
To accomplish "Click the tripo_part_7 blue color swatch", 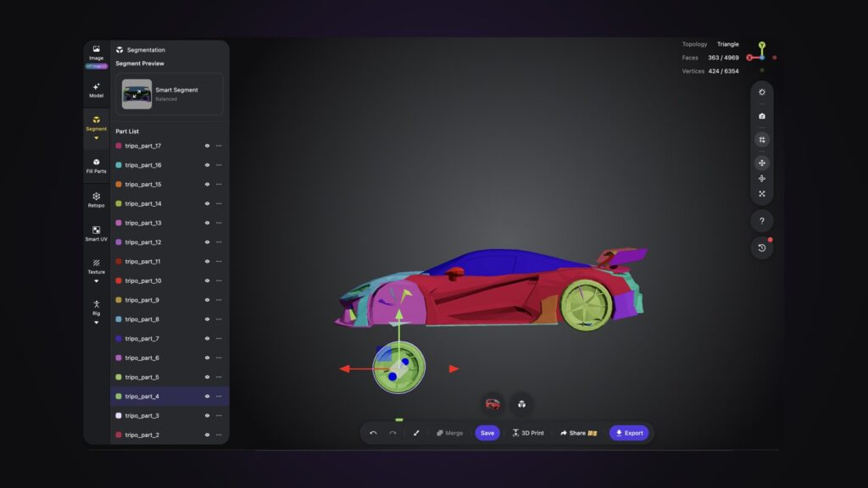I will coord(119,339).
